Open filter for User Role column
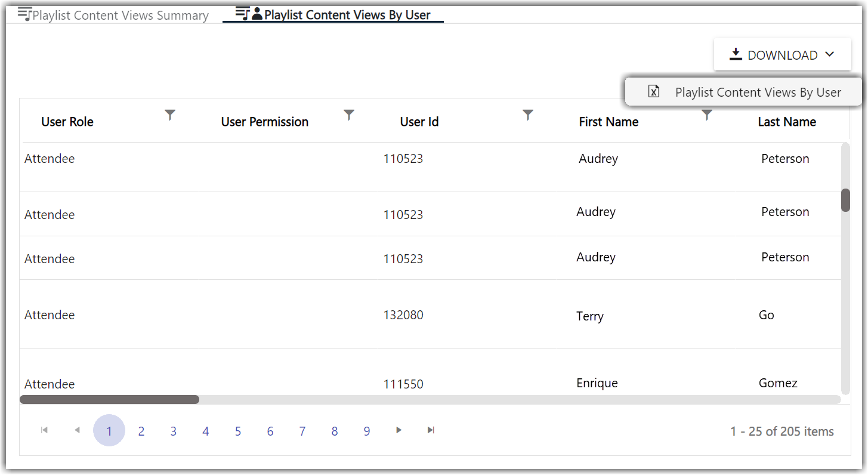The width and height of the screenshot is (868, 475). point(170,115)
